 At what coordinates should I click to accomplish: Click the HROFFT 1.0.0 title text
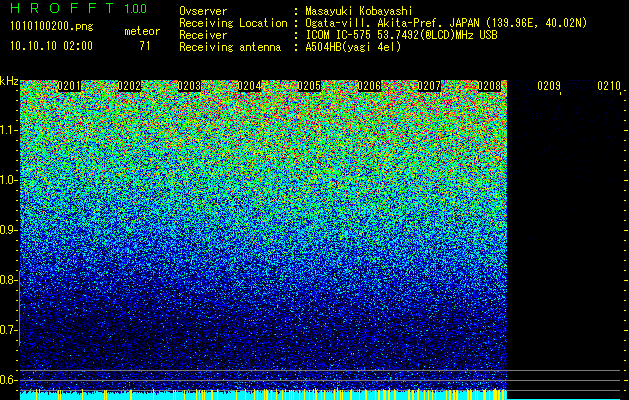[x=79, y=8]
